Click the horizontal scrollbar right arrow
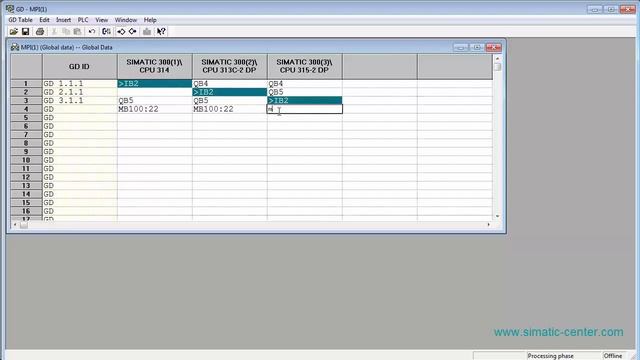Screen dimensions: 640x360 489,224
